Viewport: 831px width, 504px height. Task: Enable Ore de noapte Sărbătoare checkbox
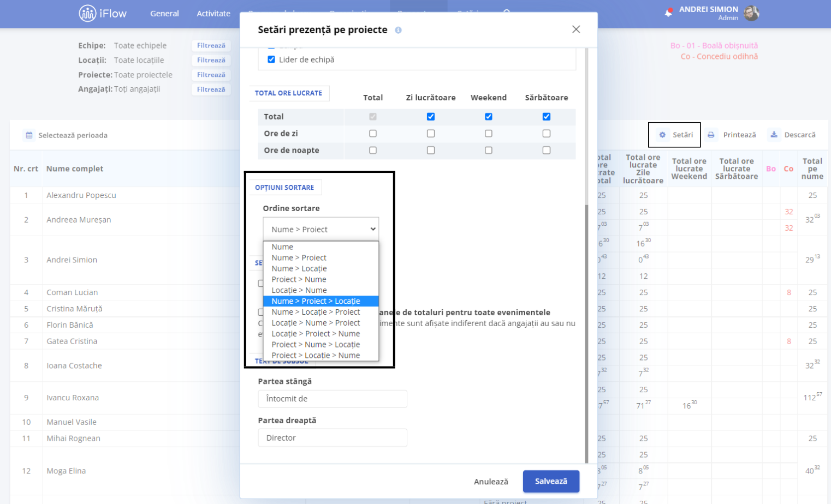(x=547, y=150)
